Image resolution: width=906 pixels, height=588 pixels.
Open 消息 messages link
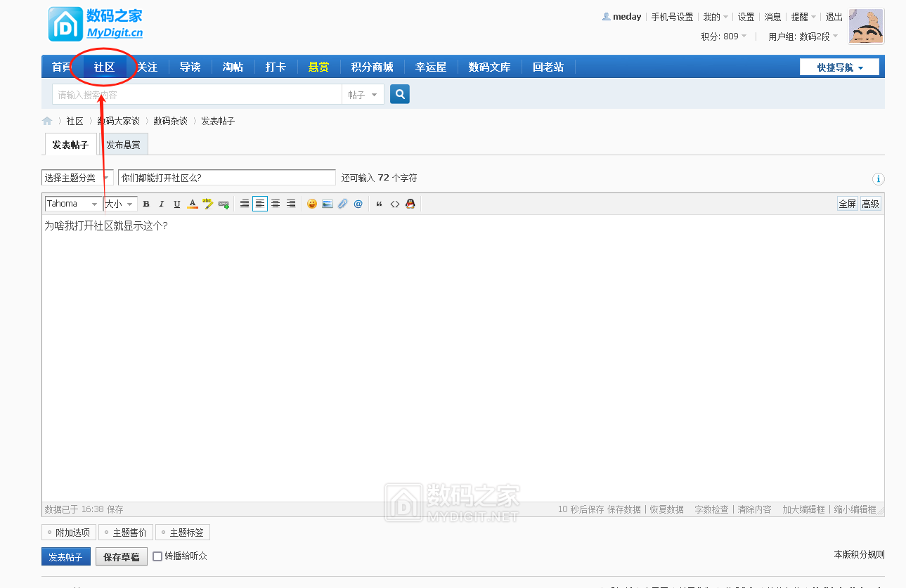(x=772, y=17)
